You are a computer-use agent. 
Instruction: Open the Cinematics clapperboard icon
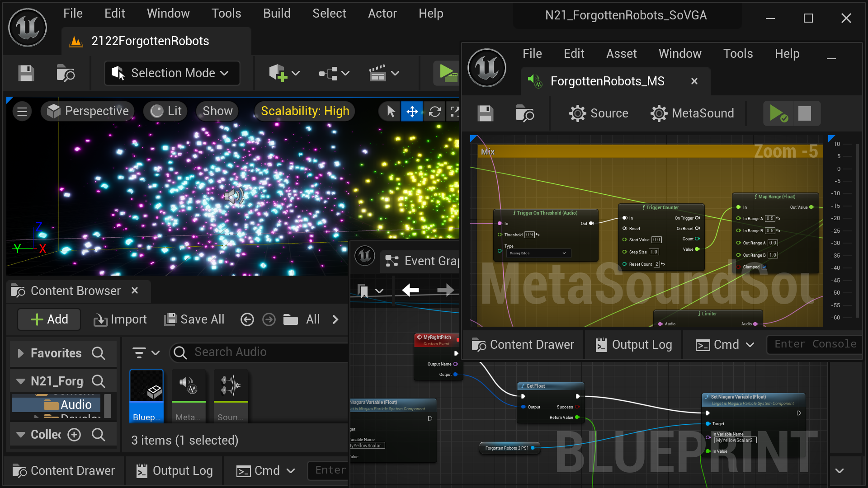point(377,73)
